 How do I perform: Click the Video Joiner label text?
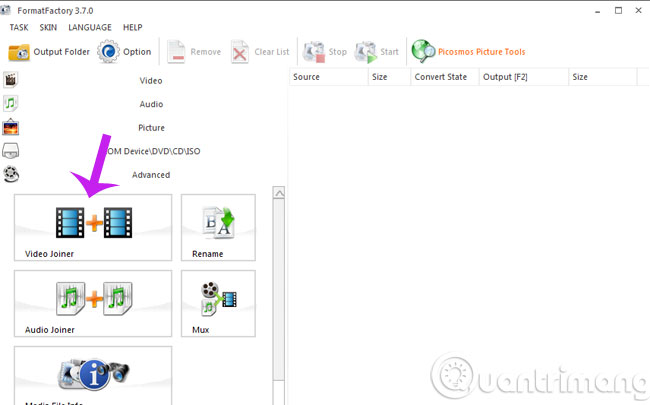coord(49,254)
